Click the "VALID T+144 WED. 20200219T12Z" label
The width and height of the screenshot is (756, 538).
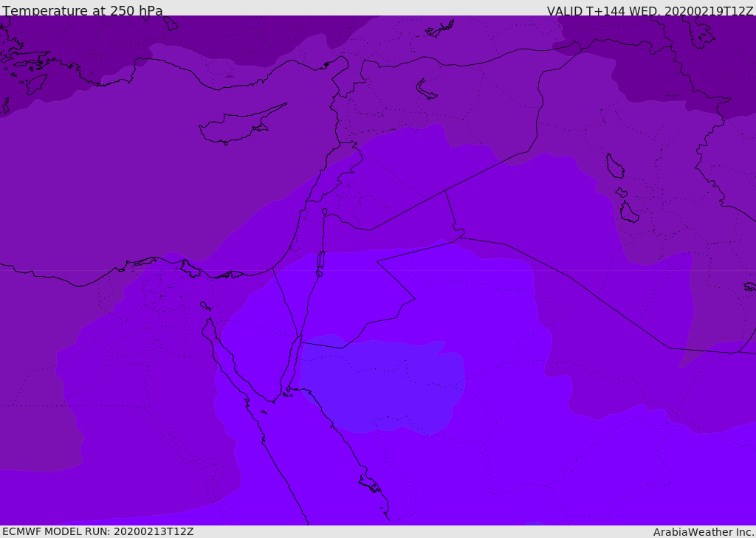click(x=650, y=11)
